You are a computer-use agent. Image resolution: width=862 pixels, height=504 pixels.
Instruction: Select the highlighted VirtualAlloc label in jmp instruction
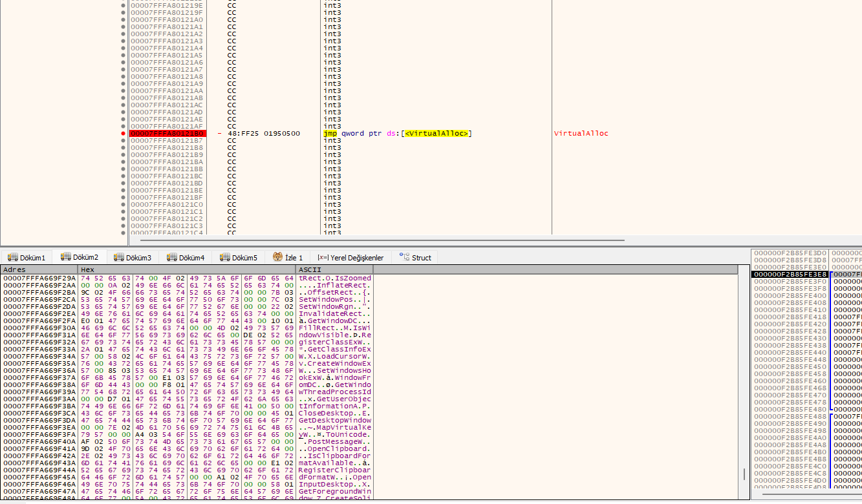(436, 133)
